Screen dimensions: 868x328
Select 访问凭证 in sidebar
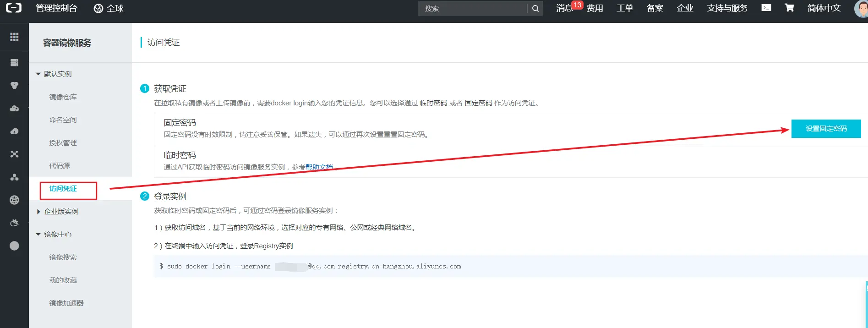63,189
